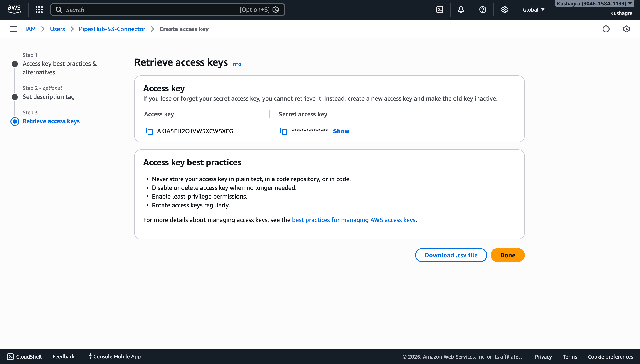Select Step 3 Retrieve access keys

[x=51, y=121]
